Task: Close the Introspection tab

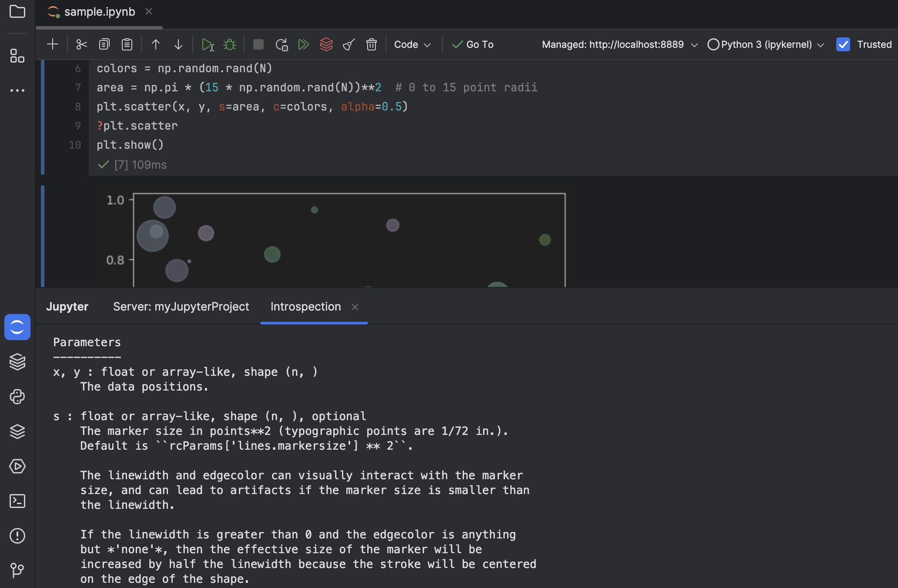Action: (355, 307)
